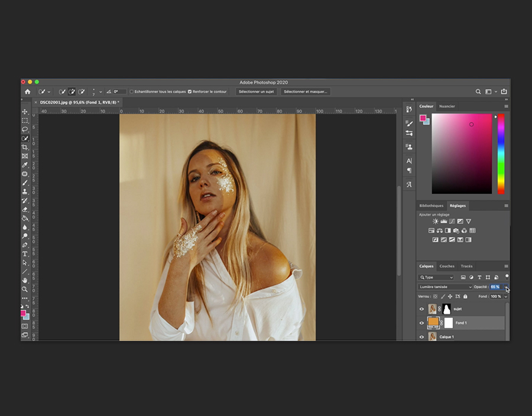Switch to the Bibliothèques tab
Screen dimensions: 532x416
432,206
